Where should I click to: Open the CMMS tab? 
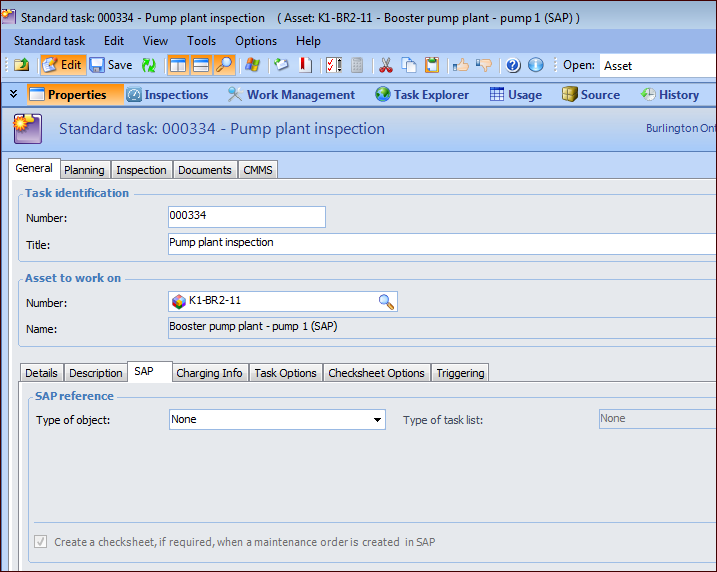(x=258, y=170)
